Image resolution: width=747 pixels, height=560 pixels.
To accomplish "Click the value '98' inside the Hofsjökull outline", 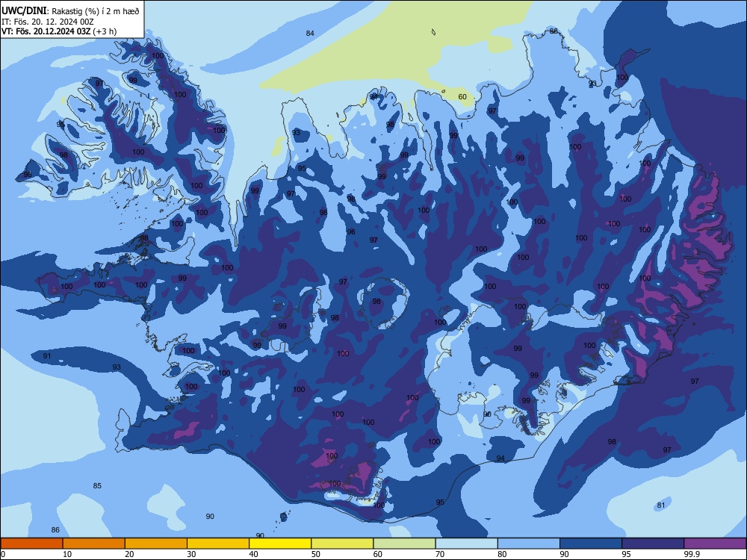I will click(x=376, y=302).
